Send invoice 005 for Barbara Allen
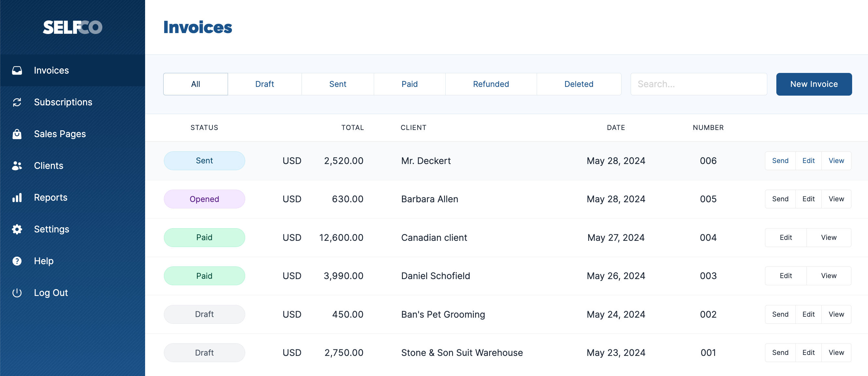The height and width of the screenshot is (376, 868). [x=781, y=199]
